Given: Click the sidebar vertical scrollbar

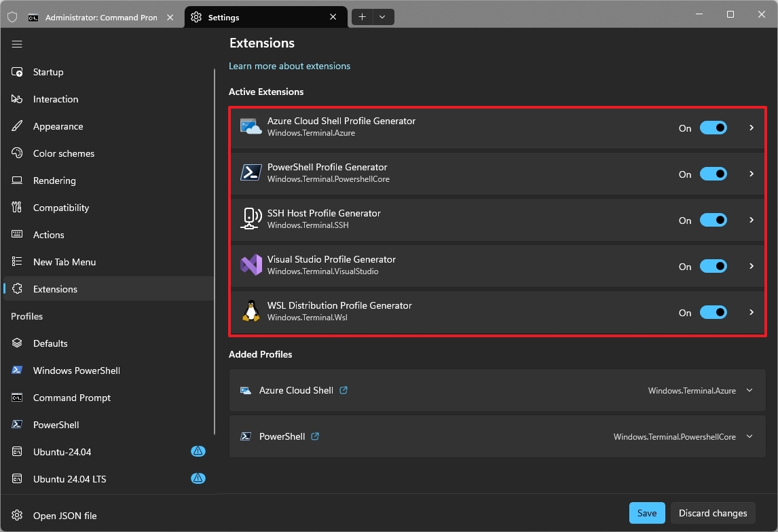Looking at the screenshot, I should (215, 251).
